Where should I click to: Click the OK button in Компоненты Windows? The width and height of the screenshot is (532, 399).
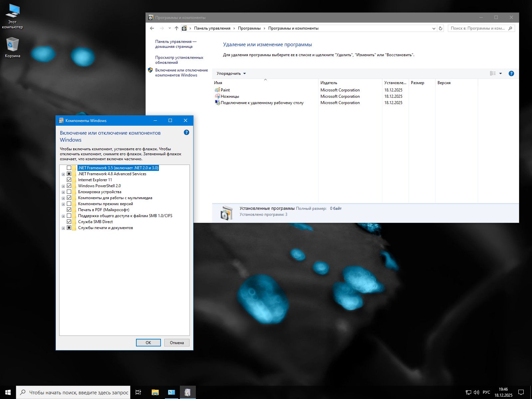tap(148, 342)
